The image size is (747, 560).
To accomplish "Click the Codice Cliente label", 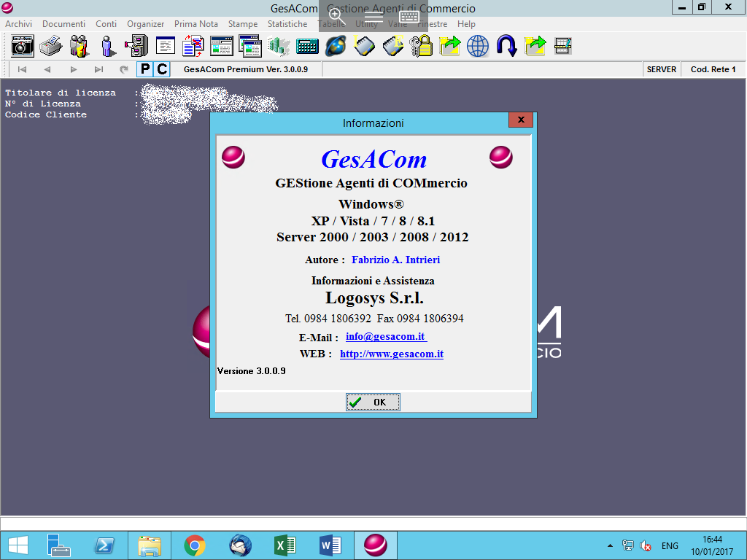I will click(x=46, y=114).
